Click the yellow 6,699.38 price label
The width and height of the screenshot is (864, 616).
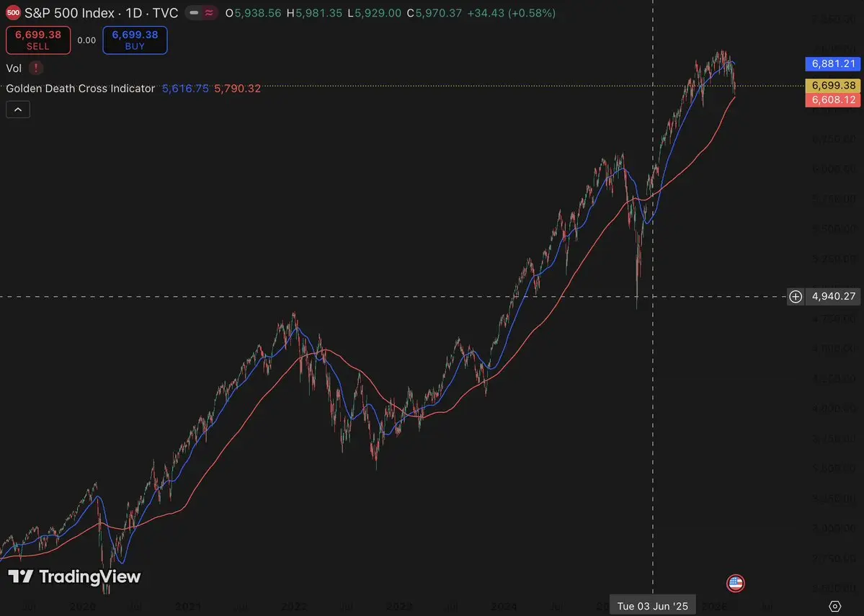[x=833, y=86]
